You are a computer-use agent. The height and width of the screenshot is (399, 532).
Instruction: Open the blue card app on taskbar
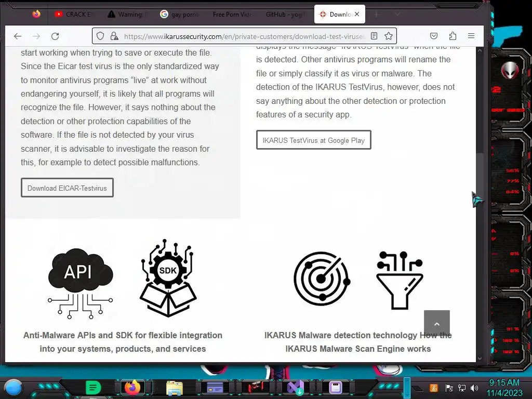(215, 388)
